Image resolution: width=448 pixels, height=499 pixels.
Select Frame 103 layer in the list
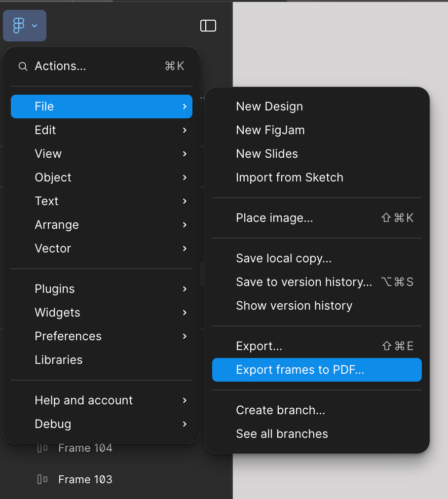point(85,479)
